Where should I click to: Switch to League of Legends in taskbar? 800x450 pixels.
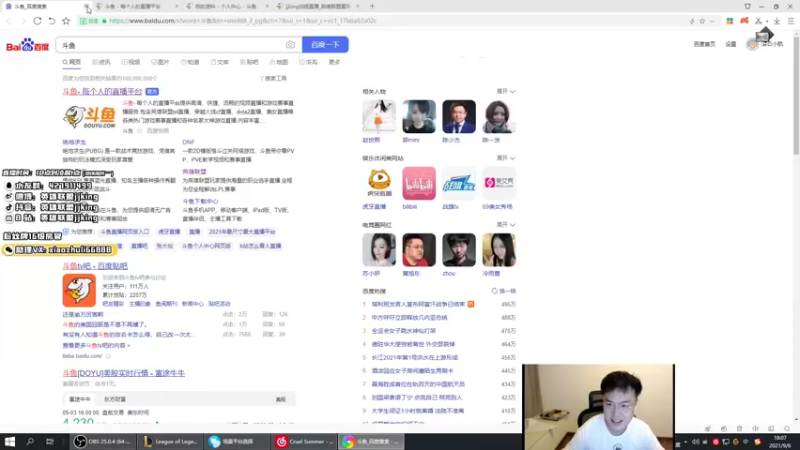coord(170,441)
